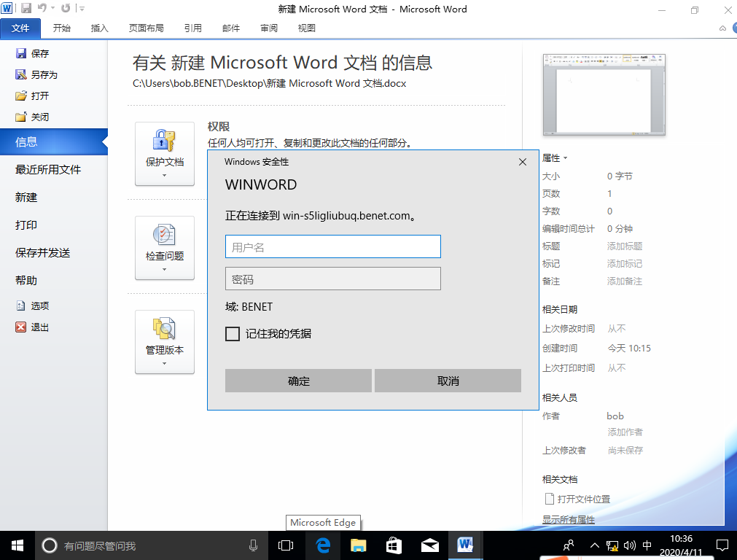Click the network icon in system tray
Viewport: 737px width, 560px height.
[x=612, y=545]
